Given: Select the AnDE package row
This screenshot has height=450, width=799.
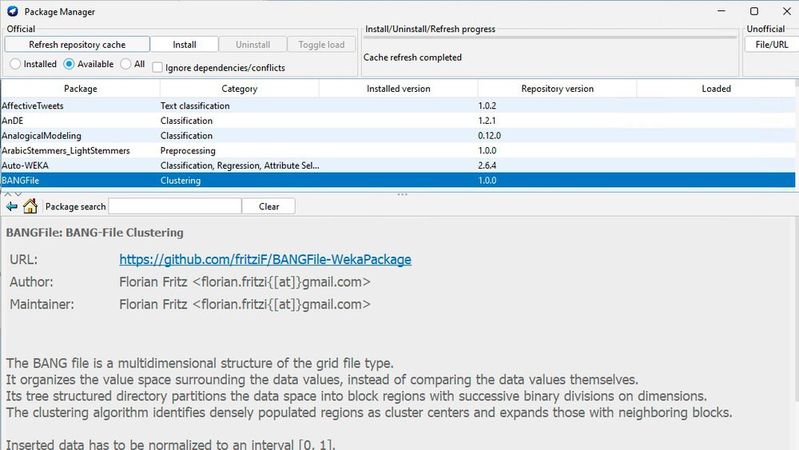Looking at the screenshot, I should click(398, 120).
